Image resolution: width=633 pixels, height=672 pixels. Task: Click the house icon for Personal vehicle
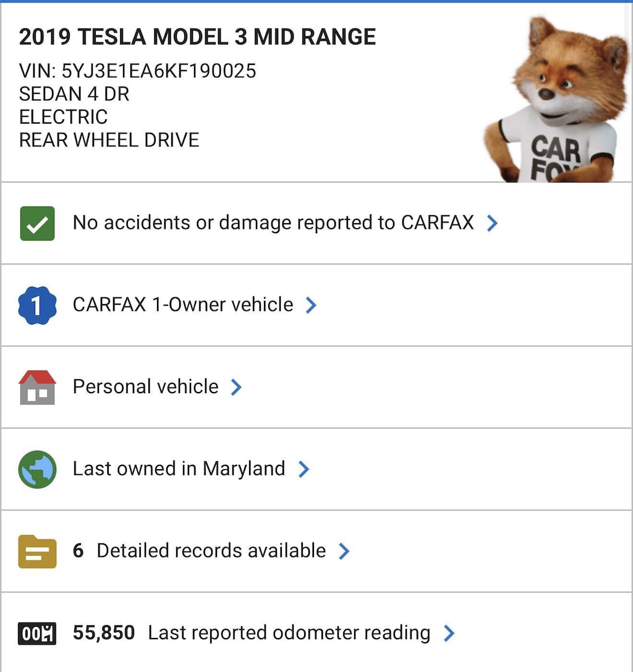35,386
